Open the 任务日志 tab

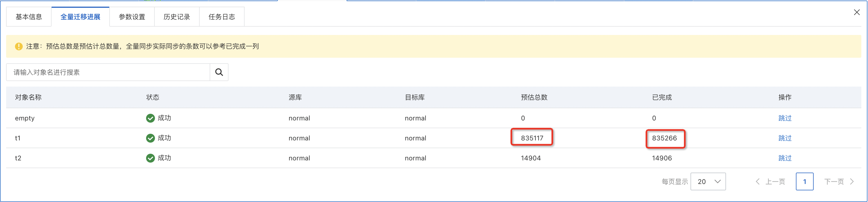point(222,17)
